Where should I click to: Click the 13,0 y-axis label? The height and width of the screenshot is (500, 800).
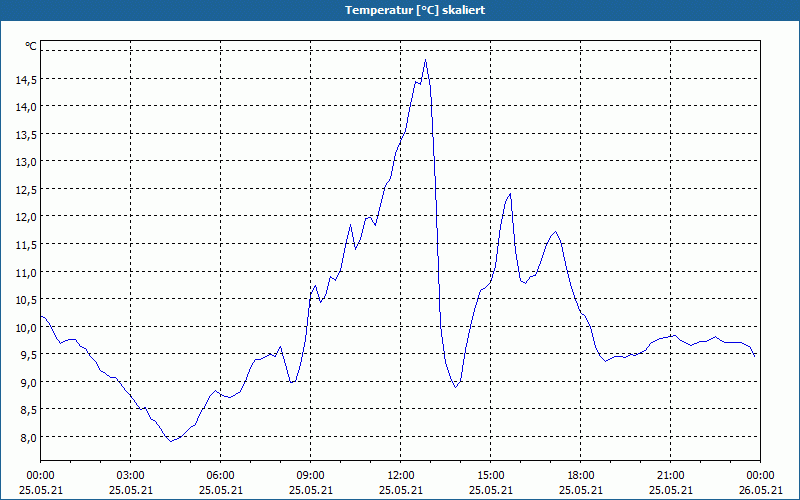tap(27, 163)
